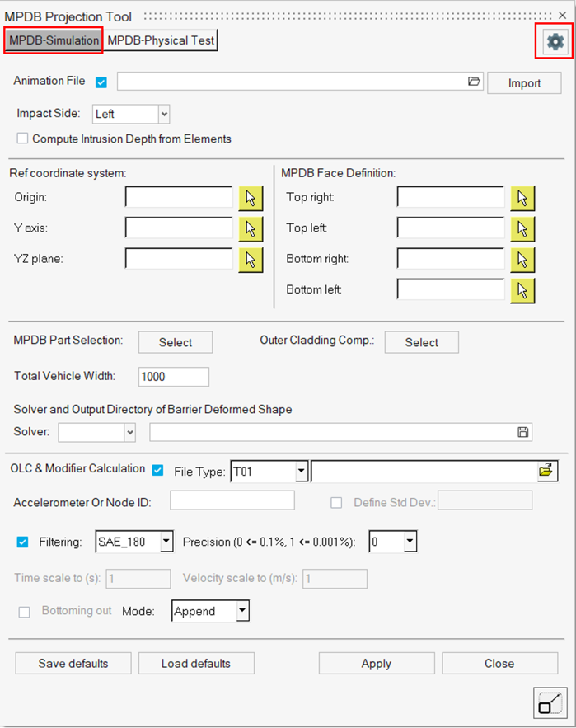Click the Total Vehicle Width input field

(x=173, y=377)
